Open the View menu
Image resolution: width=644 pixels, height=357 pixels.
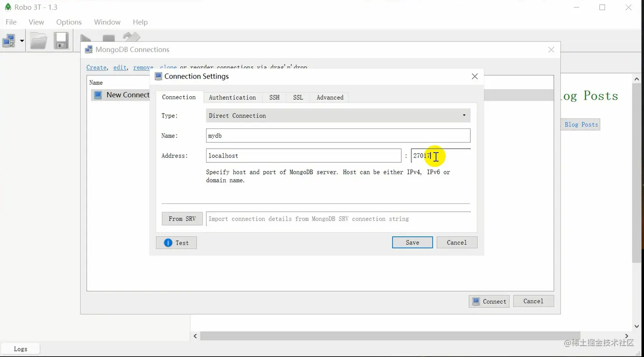pyautogui.click(x=36, y=22)
